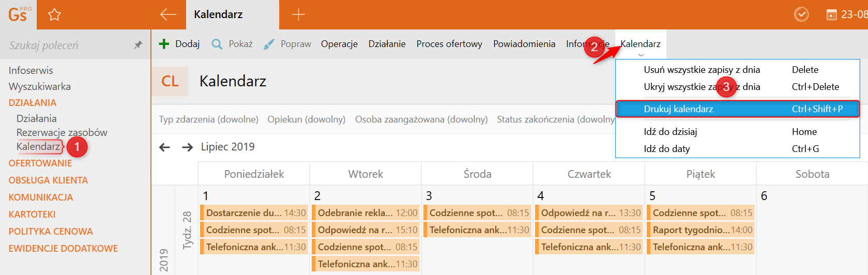Click the checkmark circle icon

pos(801,14)
